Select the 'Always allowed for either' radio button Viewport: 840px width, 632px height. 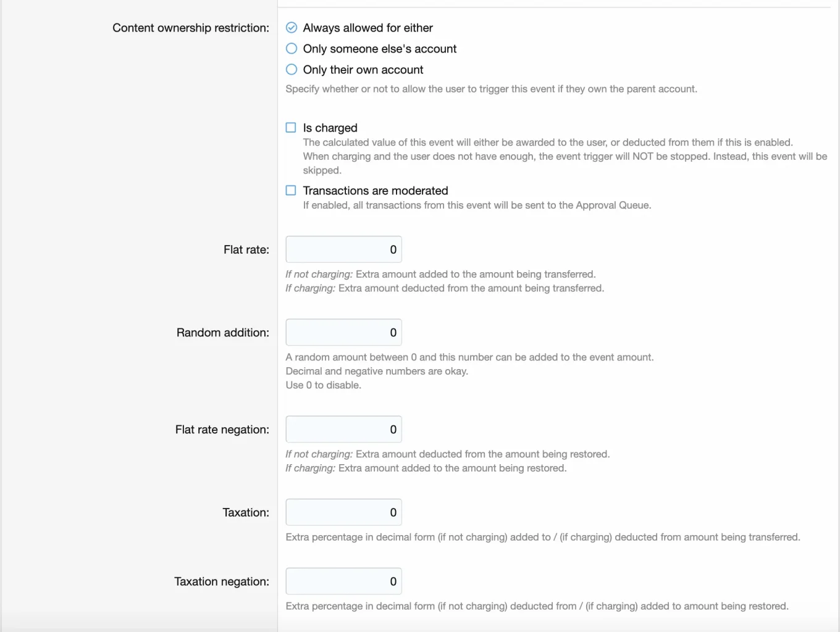(x=292, y=28)
